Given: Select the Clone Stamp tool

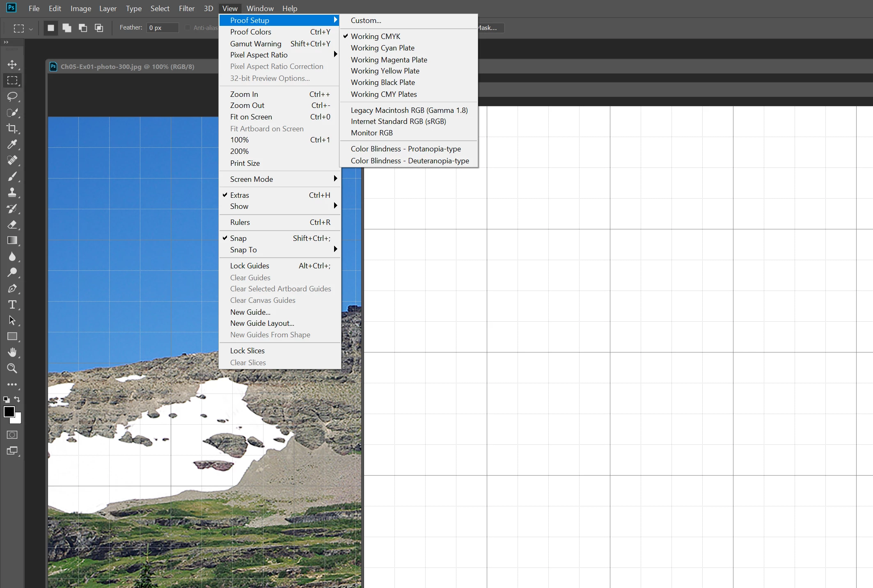Looking at the screenshot, I should click(x=12, y=192).
